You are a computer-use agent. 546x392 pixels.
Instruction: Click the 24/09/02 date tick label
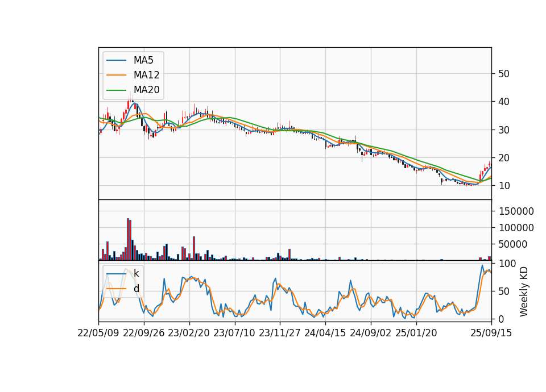click(370, 333)
